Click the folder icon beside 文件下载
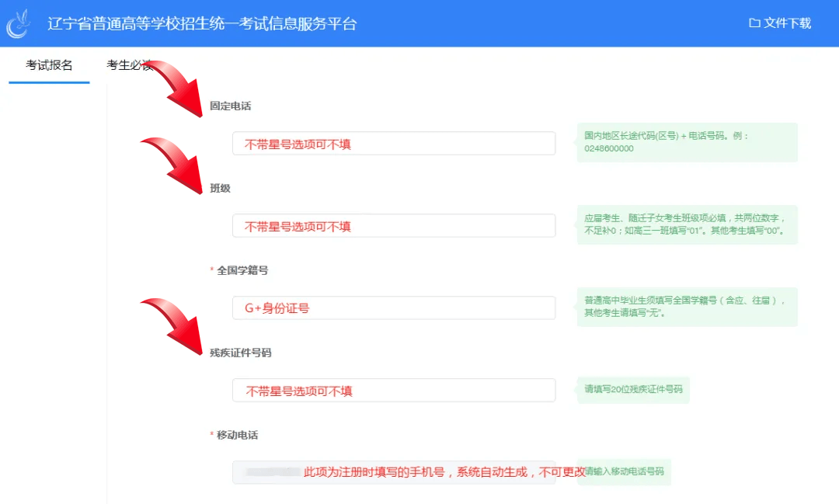The height and width of the screenshot is (504, 839). coord(754,23)
